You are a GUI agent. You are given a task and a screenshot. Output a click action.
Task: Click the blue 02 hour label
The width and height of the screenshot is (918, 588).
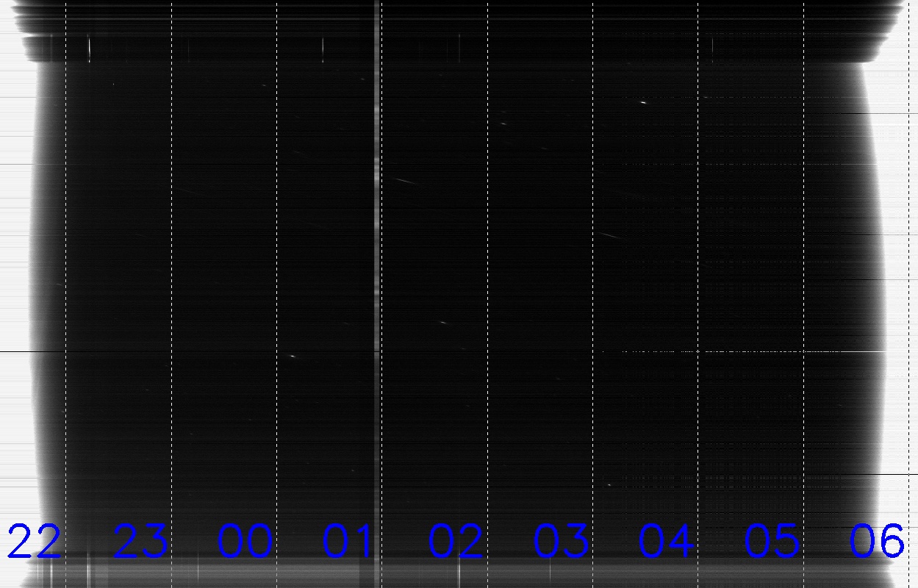(x=456, y=541)
